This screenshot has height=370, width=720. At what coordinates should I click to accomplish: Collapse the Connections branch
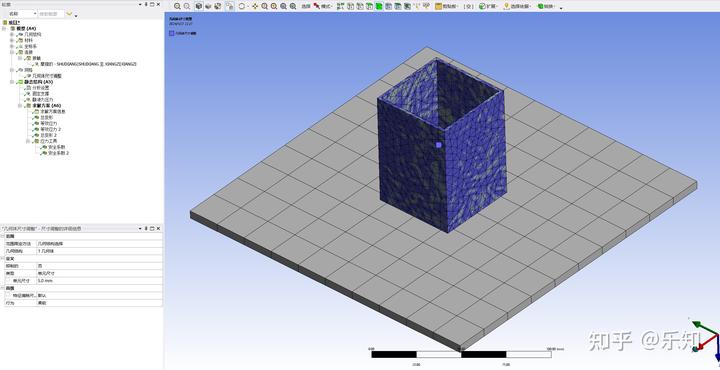coord(12,52)
